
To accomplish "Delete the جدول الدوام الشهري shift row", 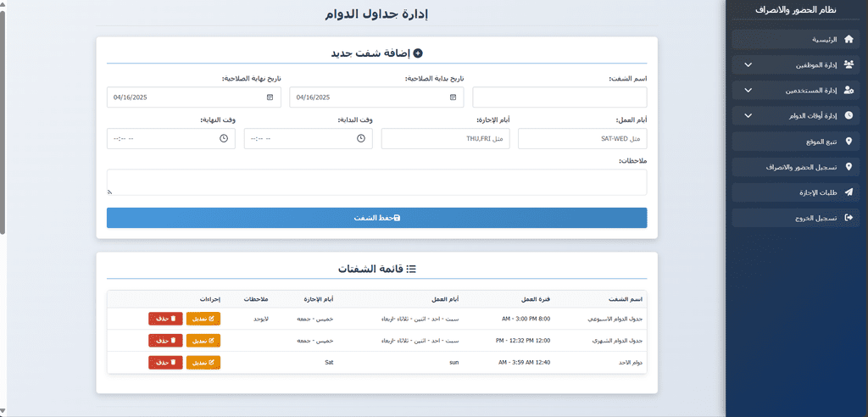I will coord(165,341).
